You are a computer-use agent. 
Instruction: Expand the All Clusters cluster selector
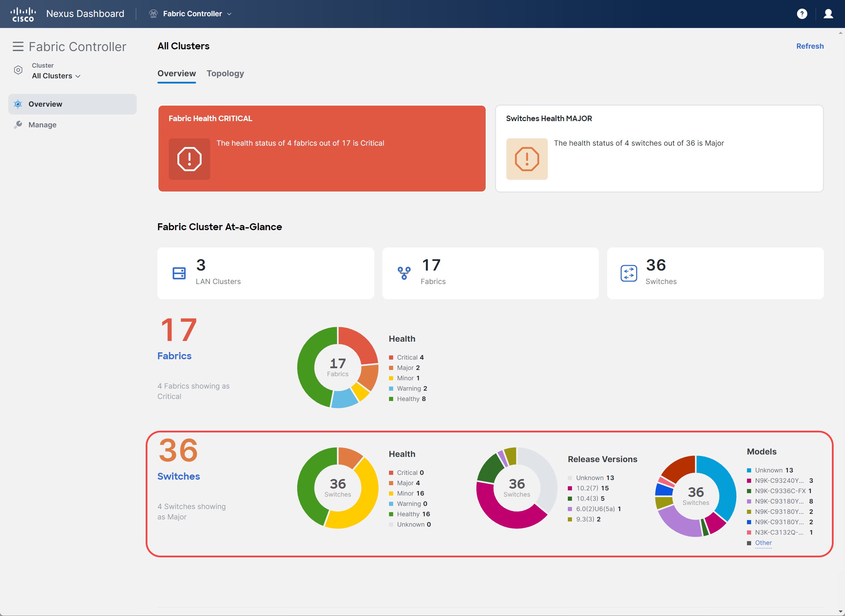click(56, 76)
